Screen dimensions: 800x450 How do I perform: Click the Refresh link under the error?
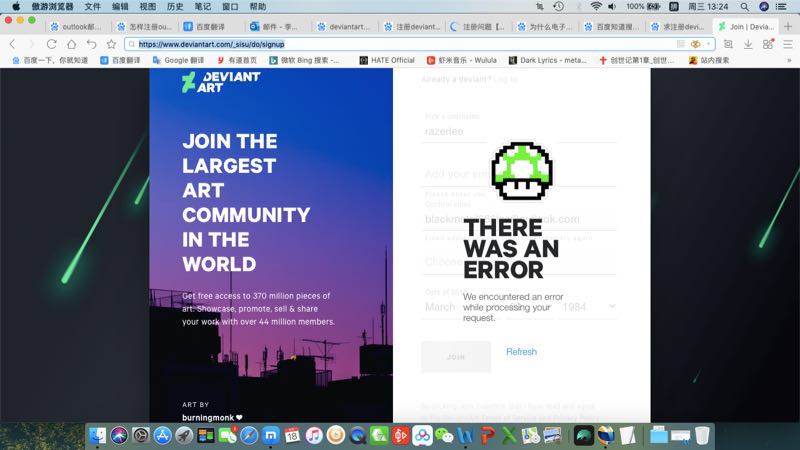pyautogui.click(x=521, y=352)
